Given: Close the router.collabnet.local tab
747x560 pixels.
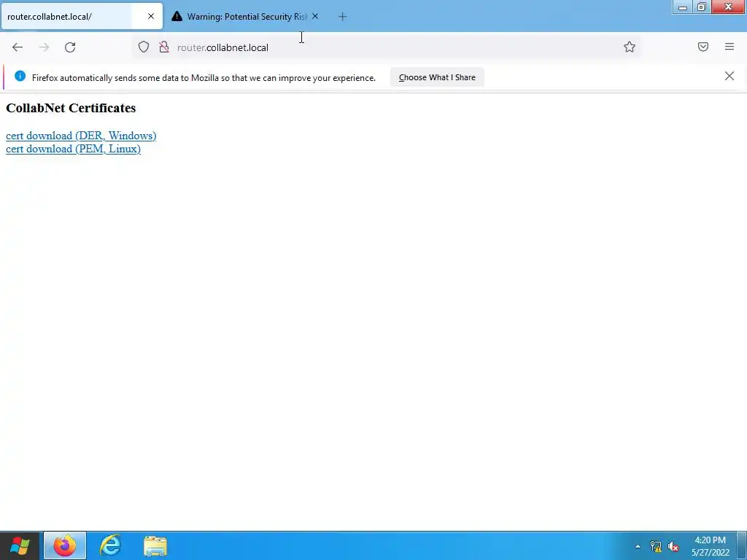Looking at the screenshot, I should (151, 16).
